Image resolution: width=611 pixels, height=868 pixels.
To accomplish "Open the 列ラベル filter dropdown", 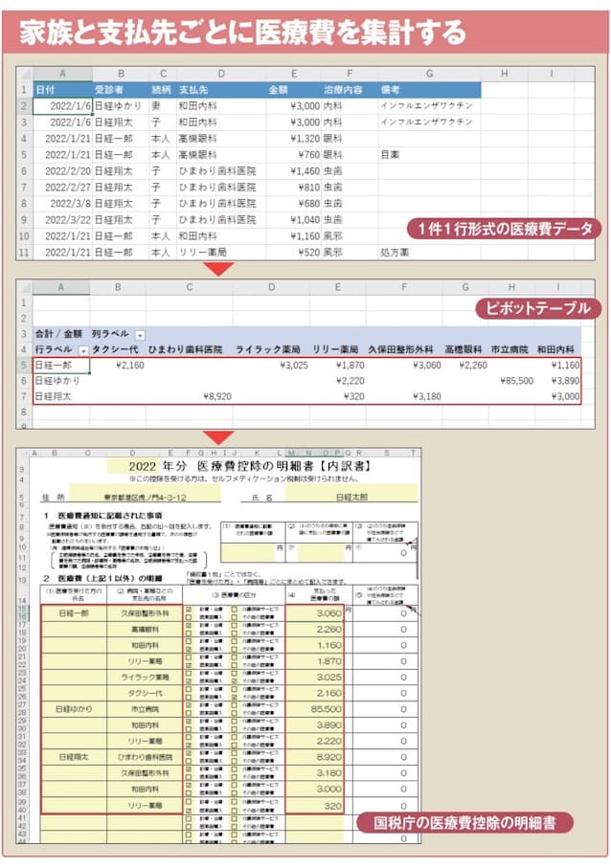I will click(140, 335).
